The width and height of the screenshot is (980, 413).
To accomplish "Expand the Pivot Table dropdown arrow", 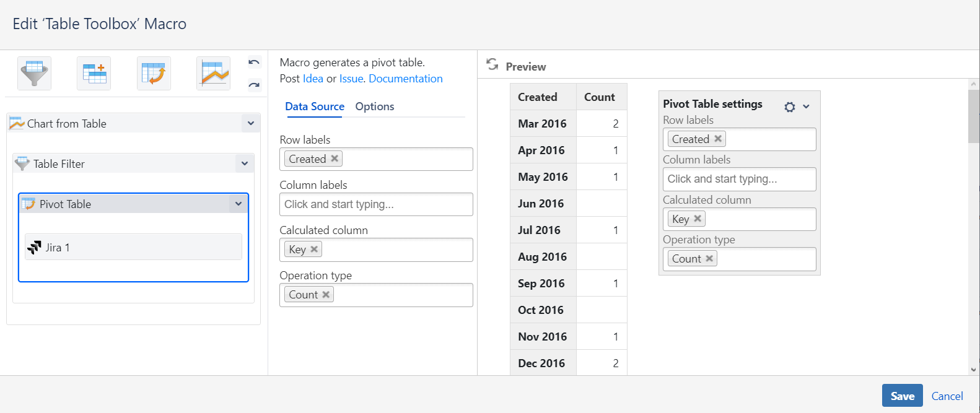I will click(x=238, y=204).
